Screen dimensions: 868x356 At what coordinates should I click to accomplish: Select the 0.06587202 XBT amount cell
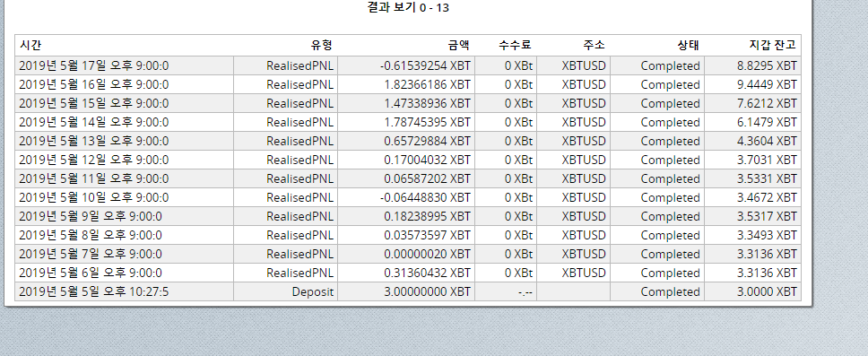tap(406, 178)
